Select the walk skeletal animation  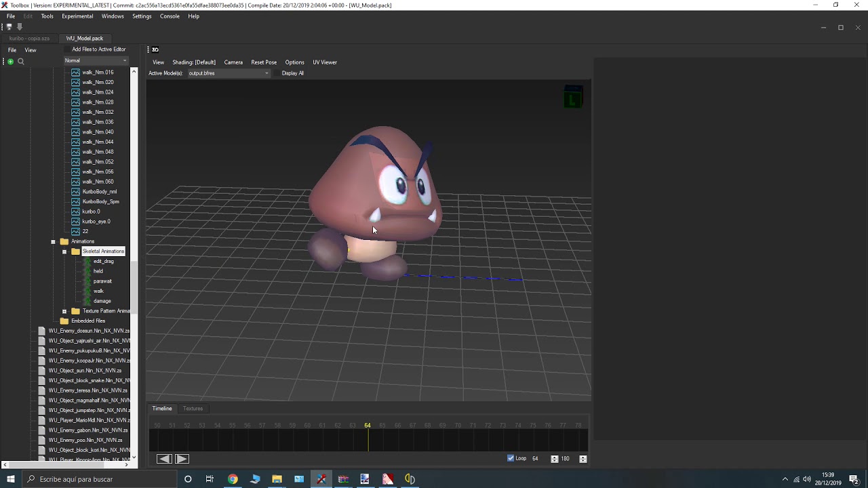coord(98,291)
